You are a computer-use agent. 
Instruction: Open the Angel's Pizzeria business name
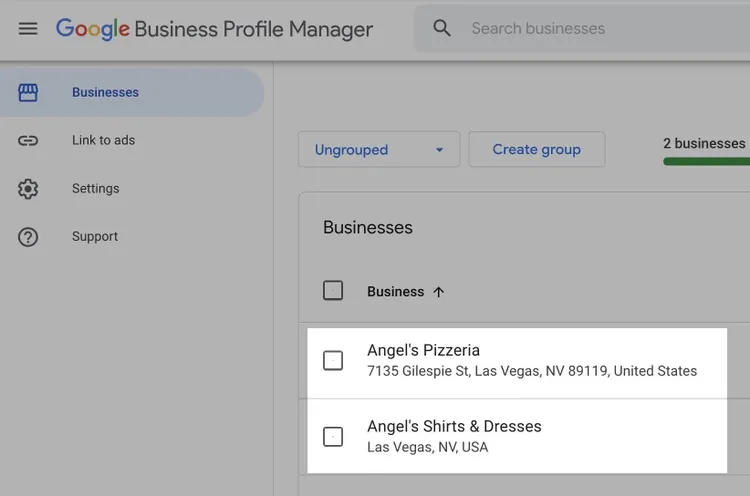(423, 350)
